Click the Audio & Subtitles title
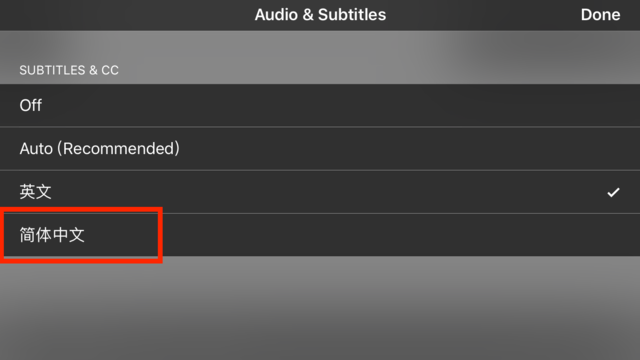This screenshot has width=640, height=360. pyautogui.click(x=320, y=15)
